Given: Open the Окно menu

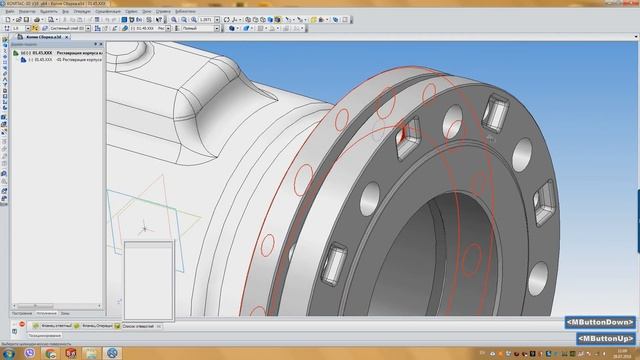Looking at the screenshot, I should point(147,11).
